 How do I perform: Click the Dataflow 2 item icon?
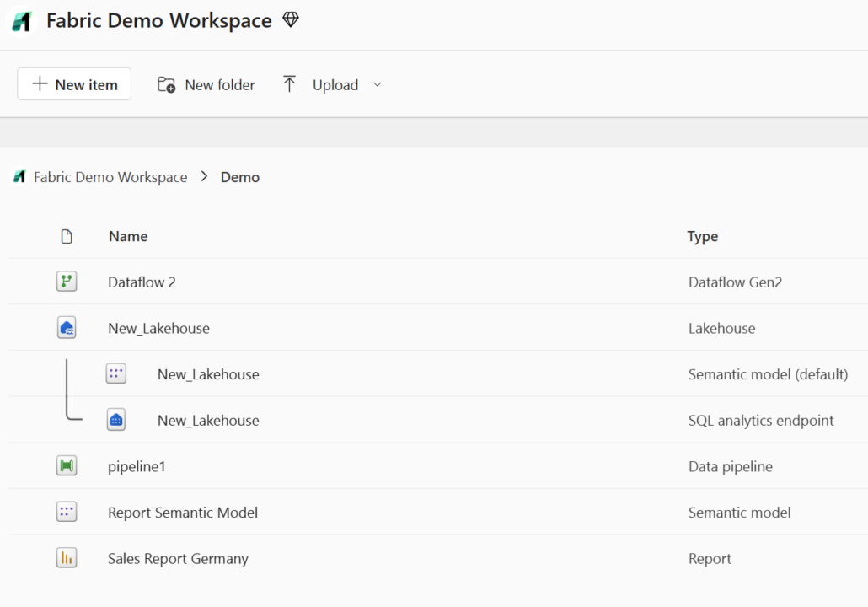(x=67, y=282)
